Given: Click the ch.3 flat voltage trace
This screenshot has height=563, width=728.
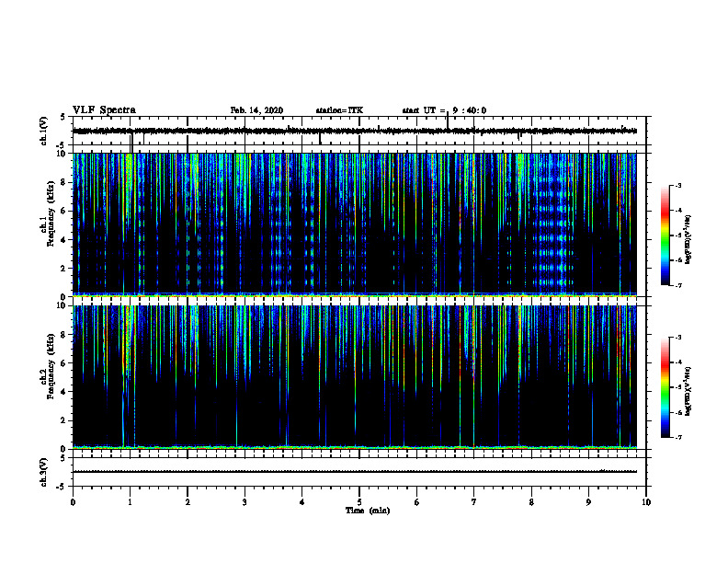Looking at the screenshot, I should [355, 472].
